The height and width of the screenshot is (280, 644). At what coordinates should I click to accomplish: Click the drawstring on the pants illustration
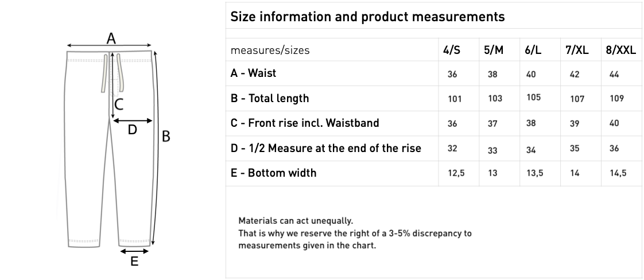pos(104,73)
